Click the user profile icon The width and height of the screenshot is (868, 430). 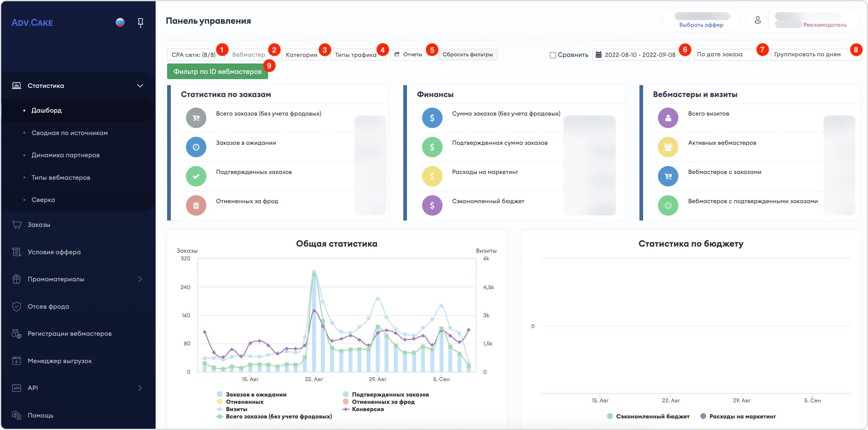pyautogui.click(x=757, y=20)
